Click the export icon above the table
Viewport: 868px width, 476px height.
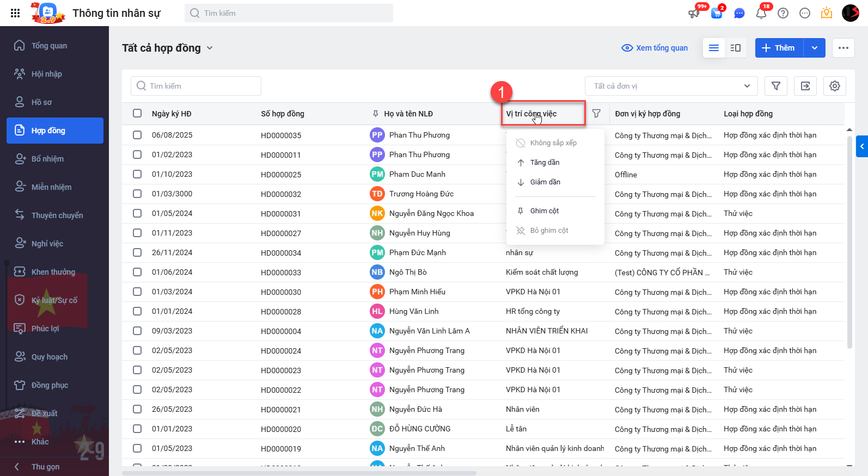click(x=805, y=86)
